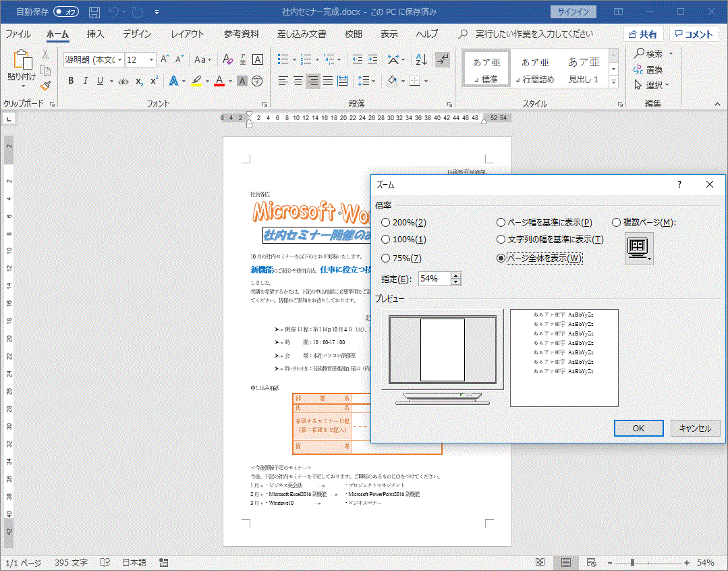Click Cancel in the Zoom dialog

click(695, 429)
